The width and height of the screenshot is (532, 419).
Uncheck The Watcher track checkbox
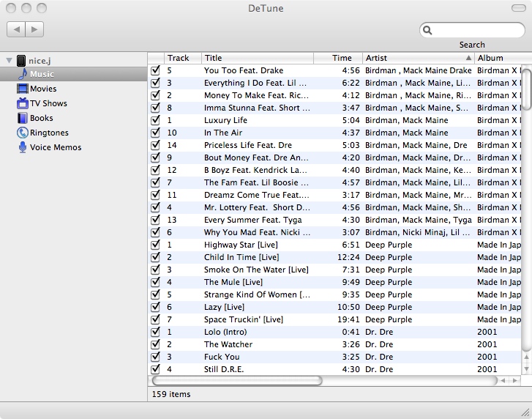pyautogui.click(x=155, y=344)
